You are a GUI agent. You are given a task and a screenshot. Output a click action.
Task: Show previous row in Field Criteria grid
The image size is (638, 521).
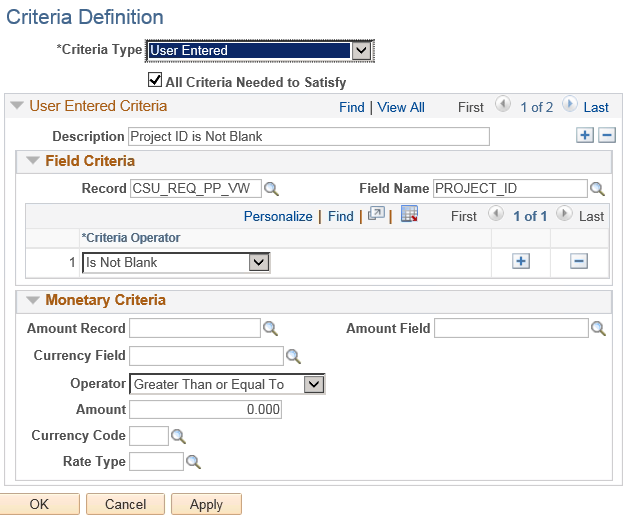pyautogui.click(x=496, y=214)
